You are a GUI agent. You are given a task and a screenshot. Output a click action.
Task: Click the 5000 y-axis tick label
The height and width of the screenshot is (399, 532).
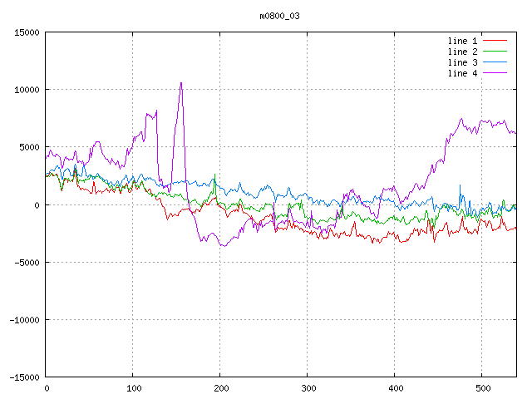tap(29, 147)
